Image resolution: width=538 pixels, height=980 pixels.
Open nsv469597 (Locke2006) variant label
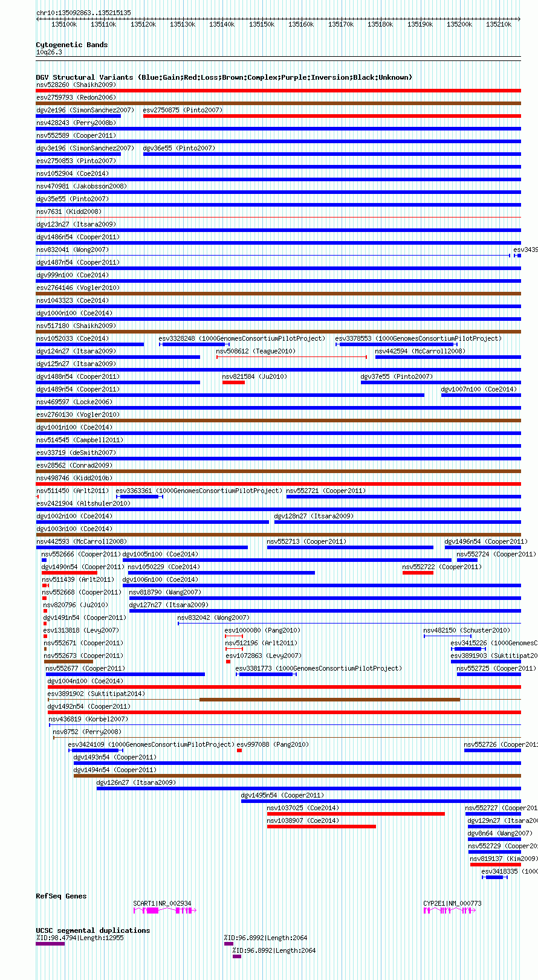coord(74,402)
